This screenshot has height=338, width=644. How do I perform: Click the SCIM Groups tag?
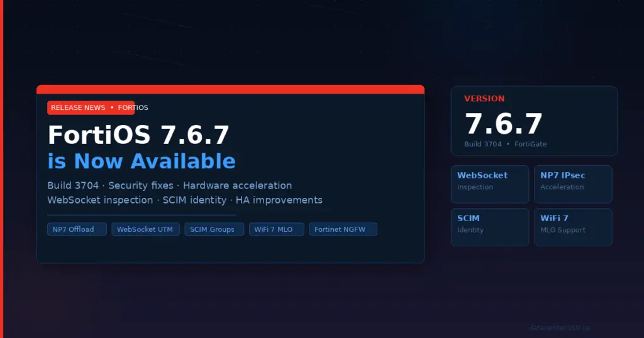(214, 229)
